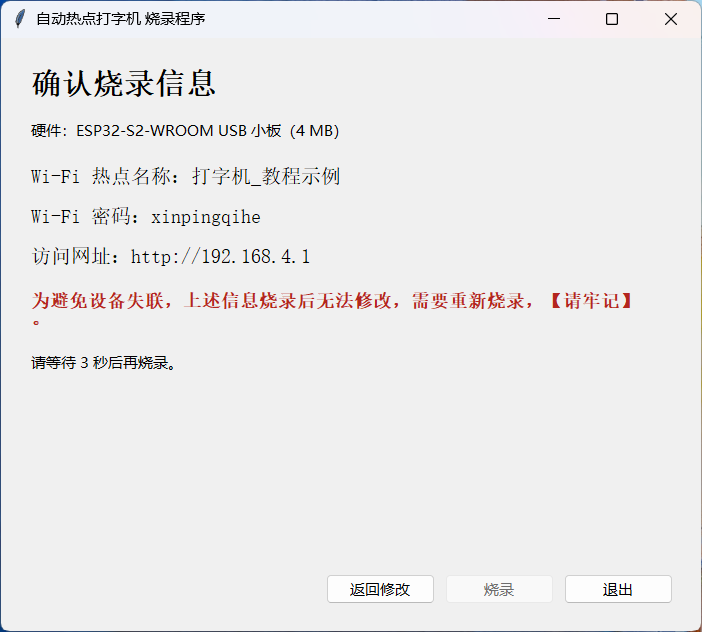Viewport: 702px width, 632px height.
Task: Click the 确认烧录信息 heading
Action: [124, 84]
